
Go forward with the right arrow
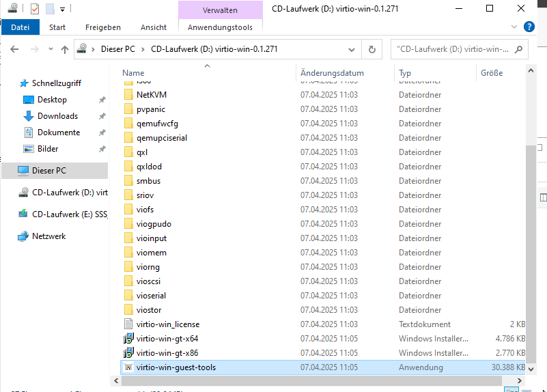coord(35,49)
